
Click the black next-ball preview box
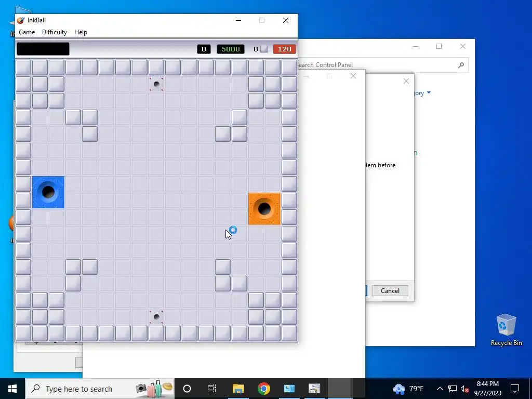pos(43,49)
